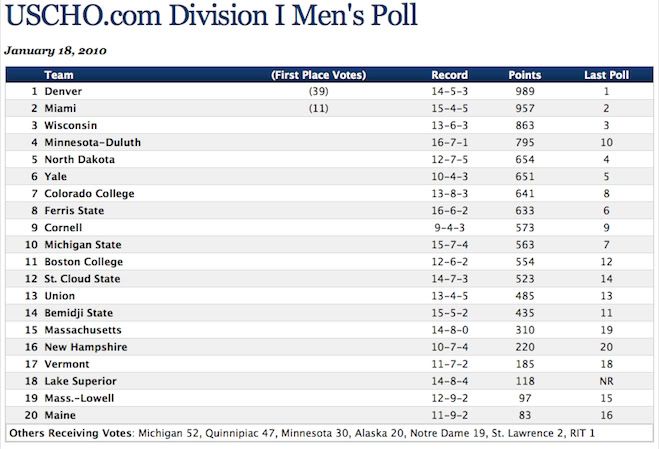Click the First Place Votes header

click(318, 75)
